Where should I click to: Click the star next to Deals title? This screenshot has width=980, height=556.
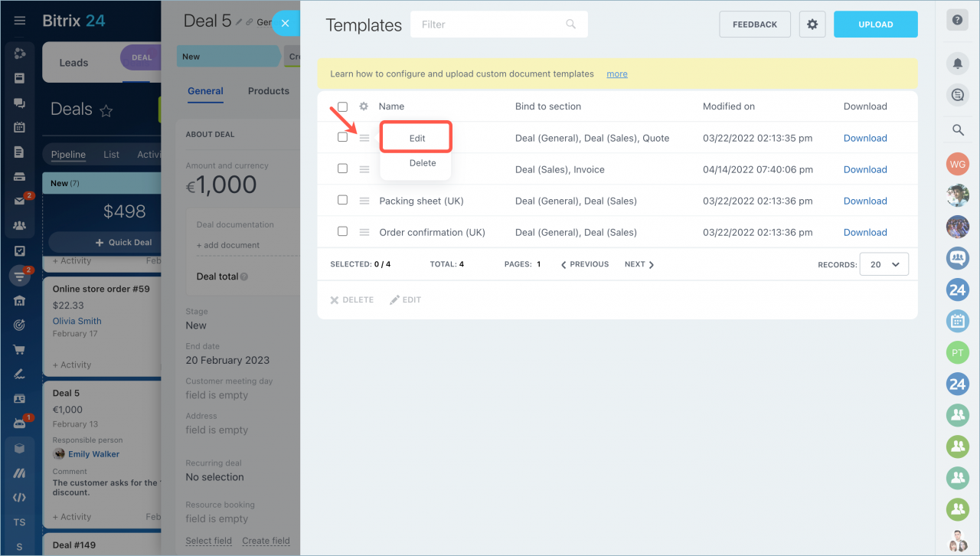point(106,111)
